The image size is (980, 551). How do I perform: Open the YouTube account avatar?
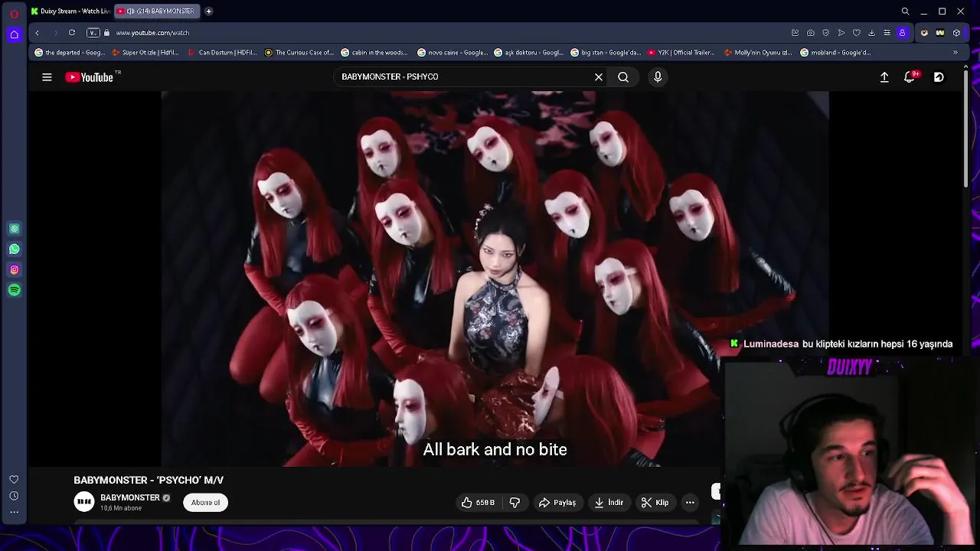[x=939, y=77]
